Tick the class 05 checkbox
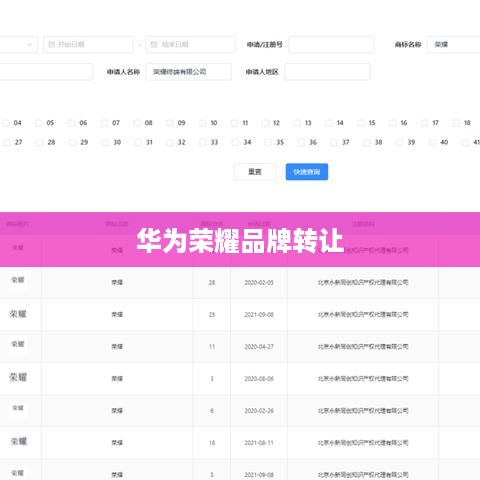This screenshot has height=480, width=480. point(39,123)
